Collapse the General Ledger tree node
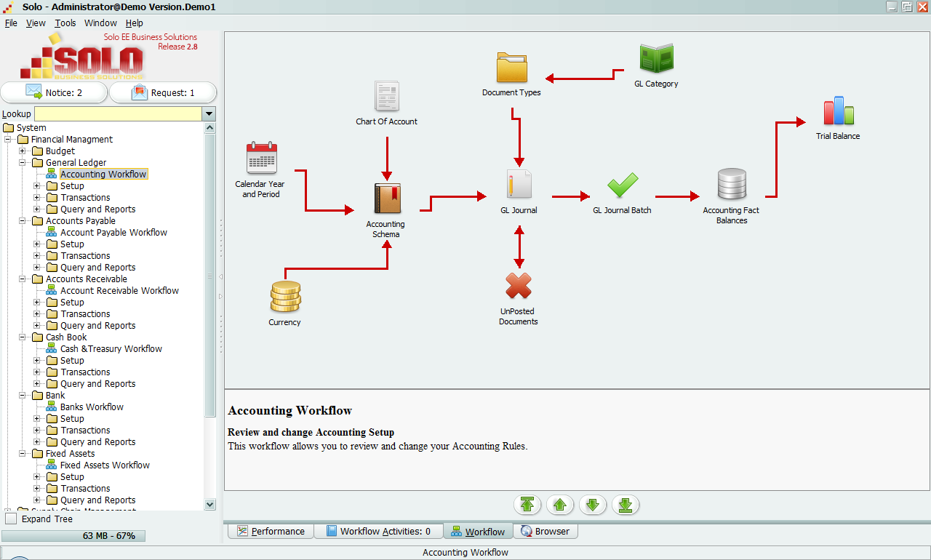 (23, 163)
